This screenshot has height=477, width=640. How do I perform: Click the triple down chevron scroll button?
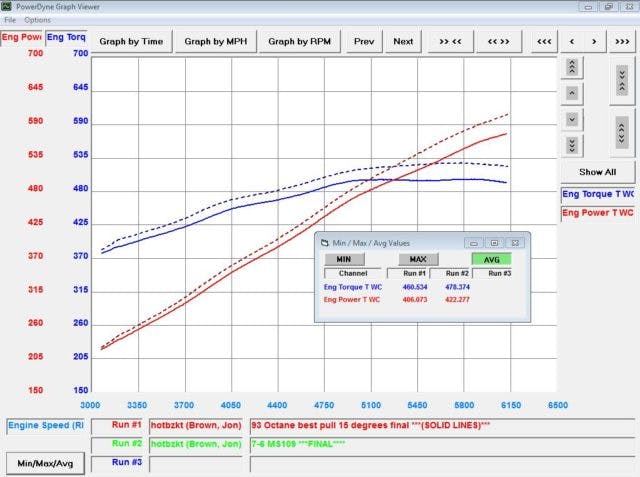point(571,145)
